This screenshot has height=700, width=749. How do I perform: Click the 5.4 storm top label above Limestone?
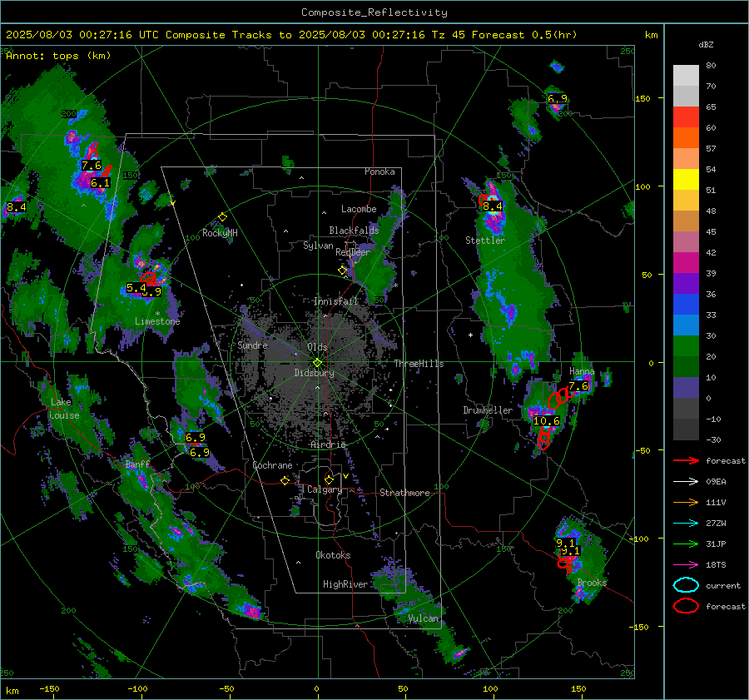136,288
